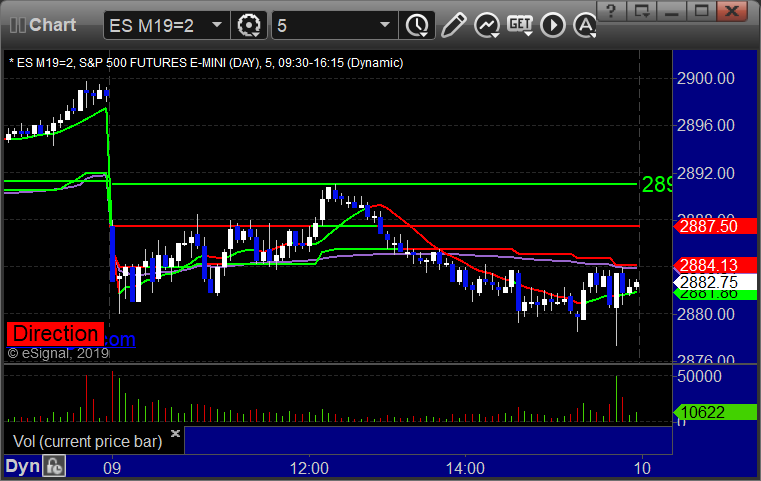The image size is (761, 481).
Task: Expand the interval dropdown arrow
Action: [385, 25]
